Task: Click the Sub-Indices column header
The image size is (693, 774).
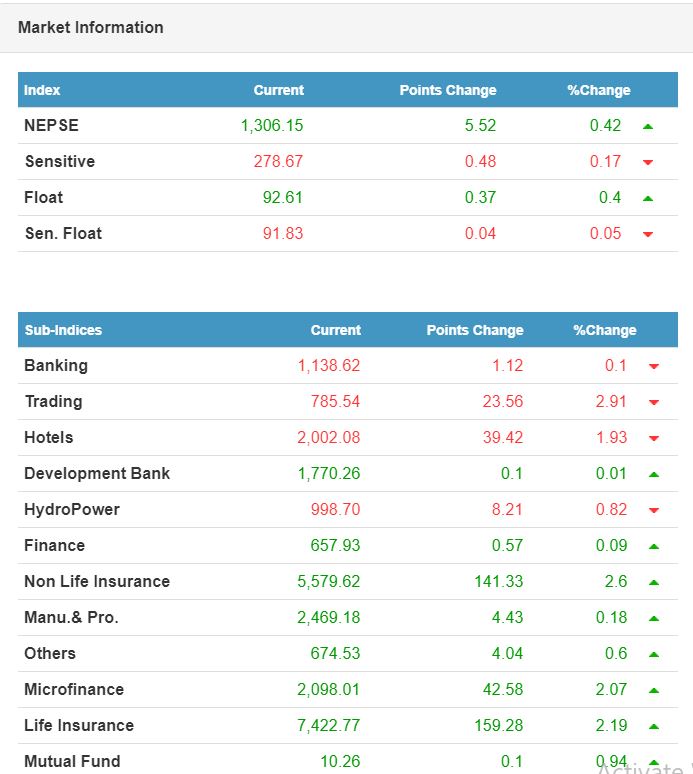Action: [x=63, y=330]
